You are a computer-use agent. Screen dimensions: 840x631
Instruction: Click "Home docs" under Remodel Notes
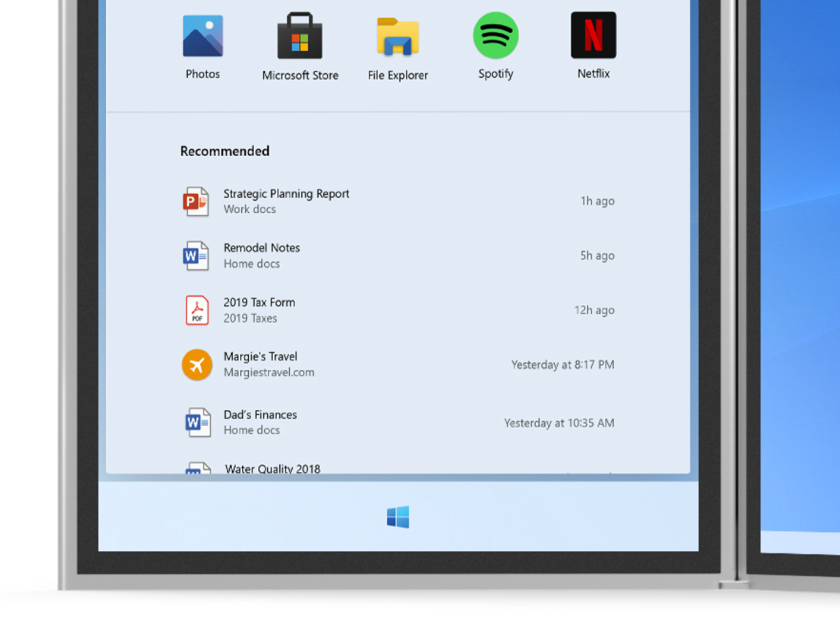pos(252,264)
